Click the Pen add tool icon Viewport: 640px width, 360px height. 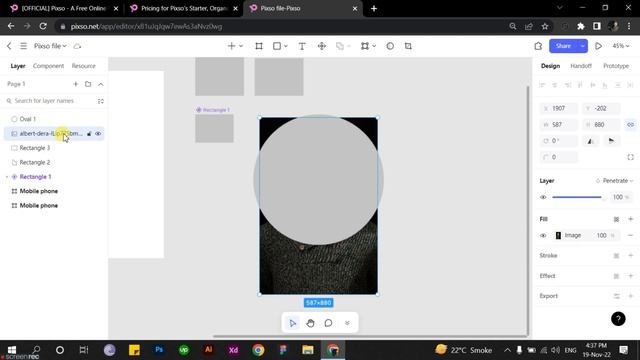[231, 46]
